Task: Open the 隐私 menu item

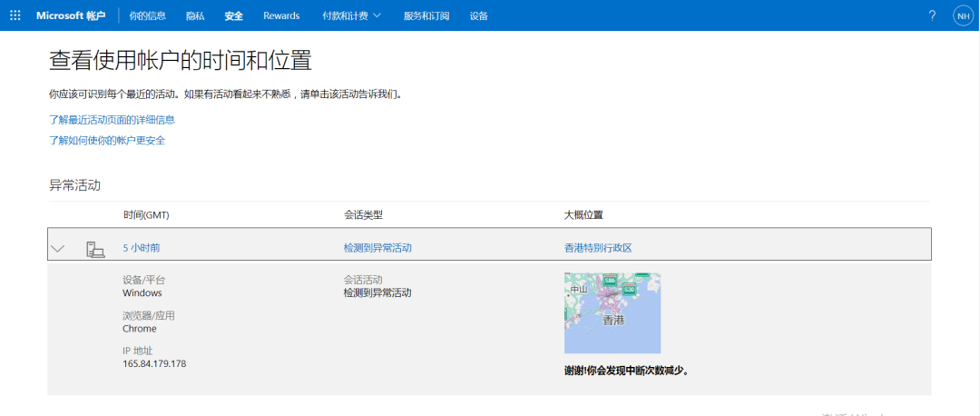Action: (x=195, y=15)
